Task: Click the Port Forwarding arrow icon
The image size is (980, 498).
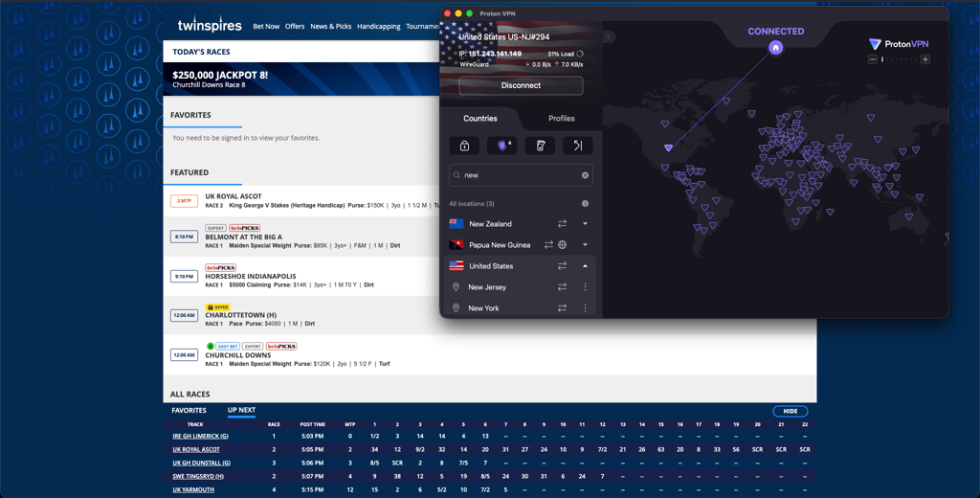Action: click(577, 146)
